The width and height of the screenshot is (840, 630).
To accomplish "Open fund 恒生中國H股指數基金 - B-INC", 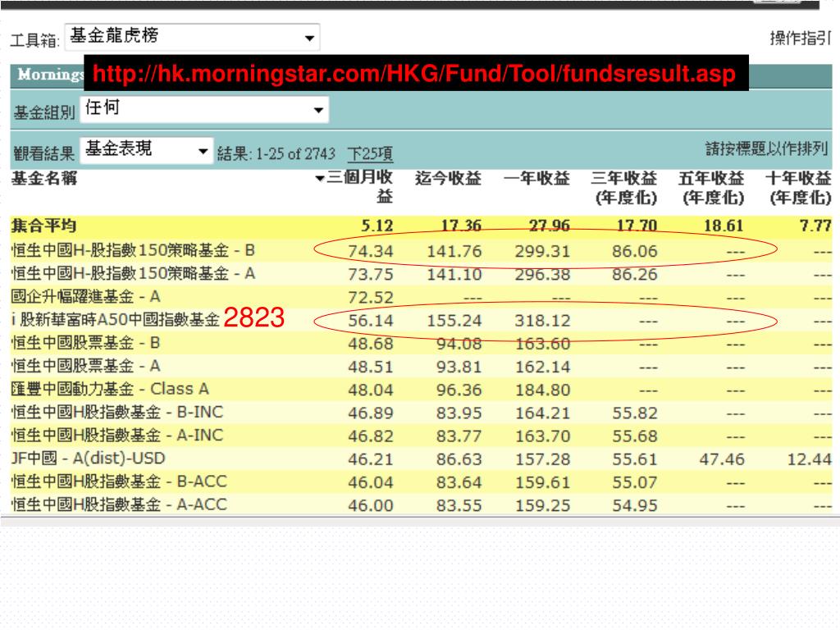I will tap(116, 412).
